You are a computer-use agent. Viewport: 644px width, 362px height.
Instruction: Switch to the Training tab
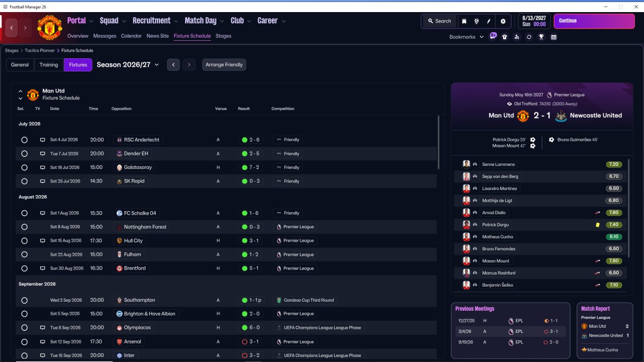[x=49, y=65]
